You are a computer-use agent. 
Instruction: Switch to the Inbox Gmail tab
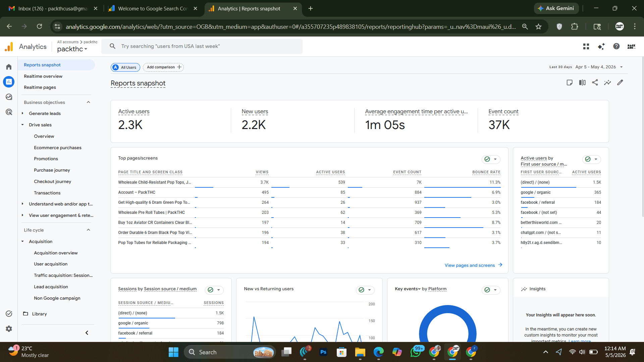click(53, 8)
